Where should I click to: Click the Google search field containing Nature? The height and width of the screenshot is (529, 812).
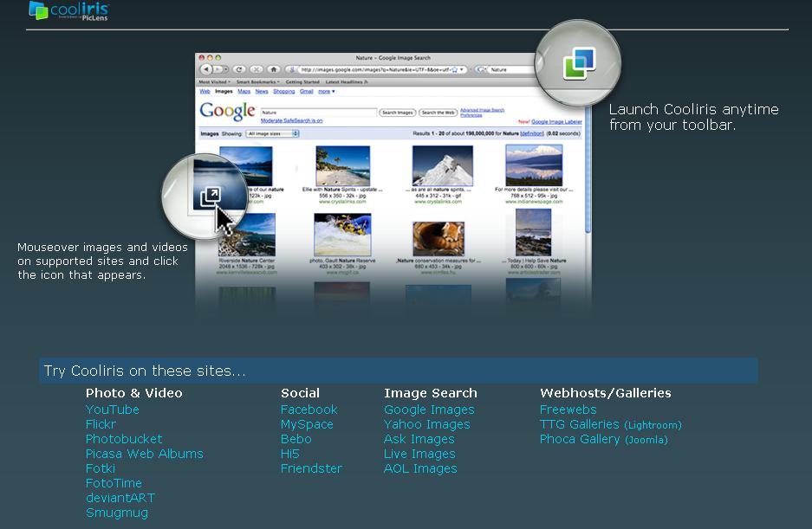[x=319, y=113]
